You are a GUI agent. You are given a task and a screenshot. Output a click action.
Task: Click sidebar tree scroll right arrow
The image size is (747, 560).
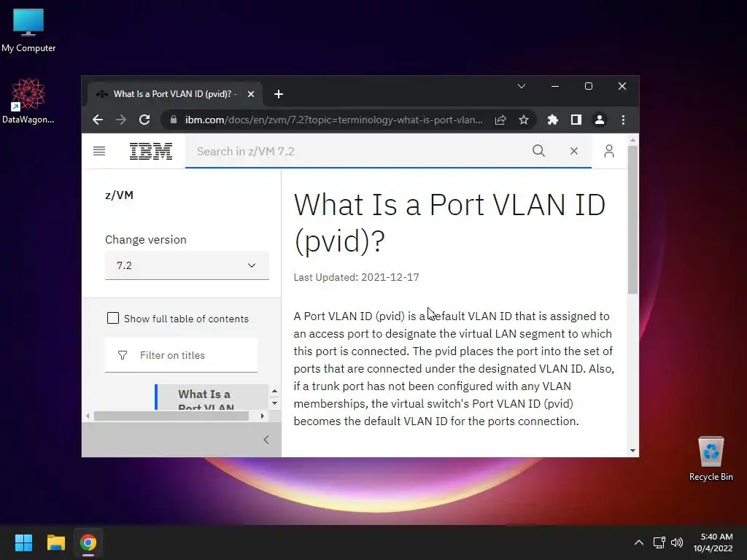pos(262,416)
